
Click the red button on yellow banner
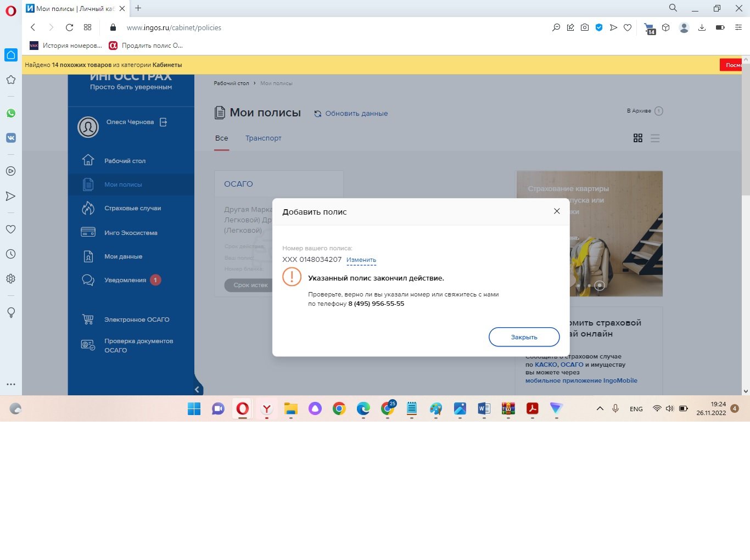(x=731, y=65)
